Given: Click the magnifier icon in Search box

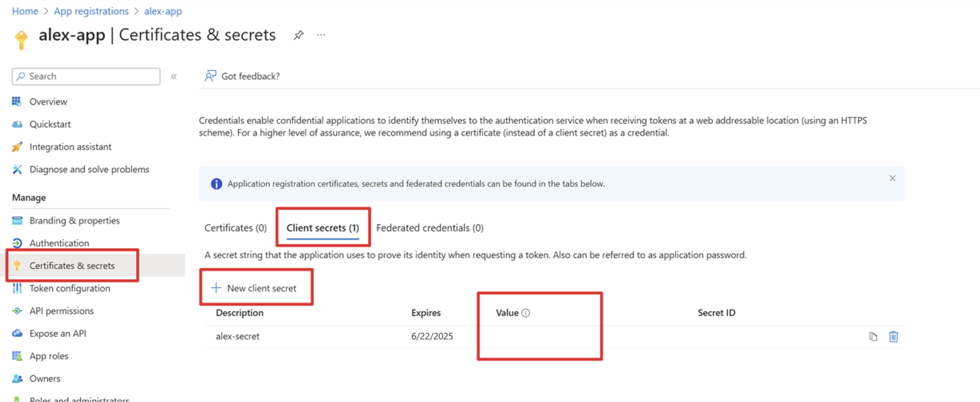Looking at the screenshot, I should tap(21, 76).
